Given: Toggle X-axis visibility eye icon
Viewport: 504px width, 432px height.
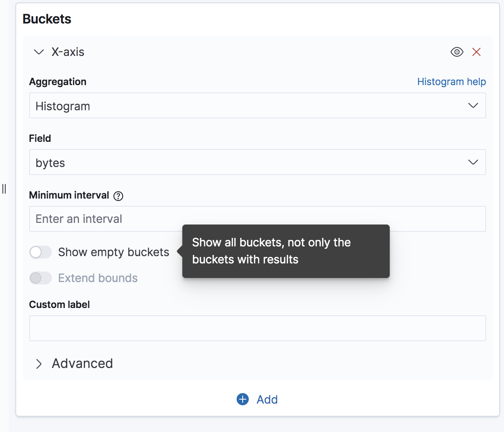Looking at the screenshot, I should pos(457,52).
